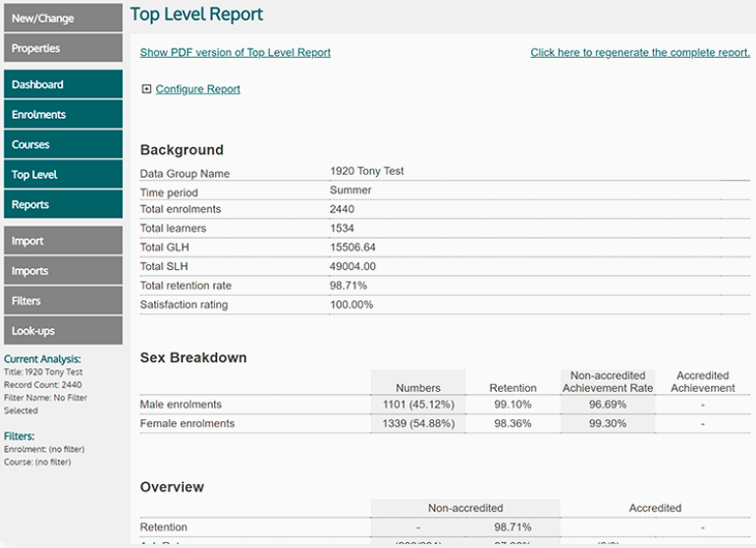Open the Imports list button

(63, 271)
